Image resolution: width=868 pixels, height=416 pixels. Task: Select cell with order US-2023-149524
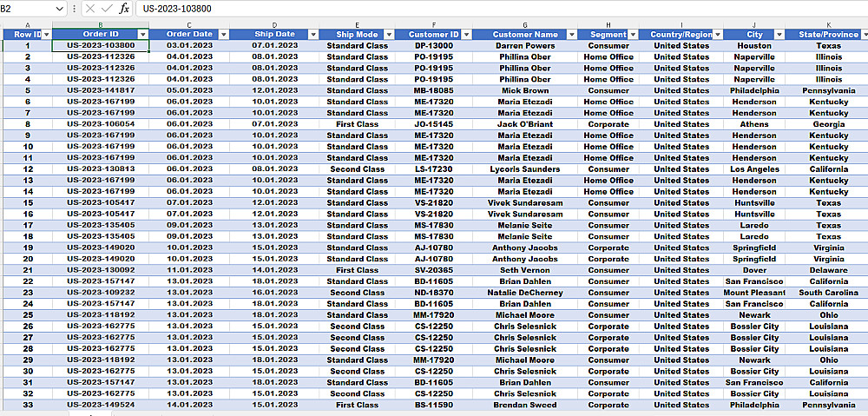pyautogui.click(x=101, y=405)
